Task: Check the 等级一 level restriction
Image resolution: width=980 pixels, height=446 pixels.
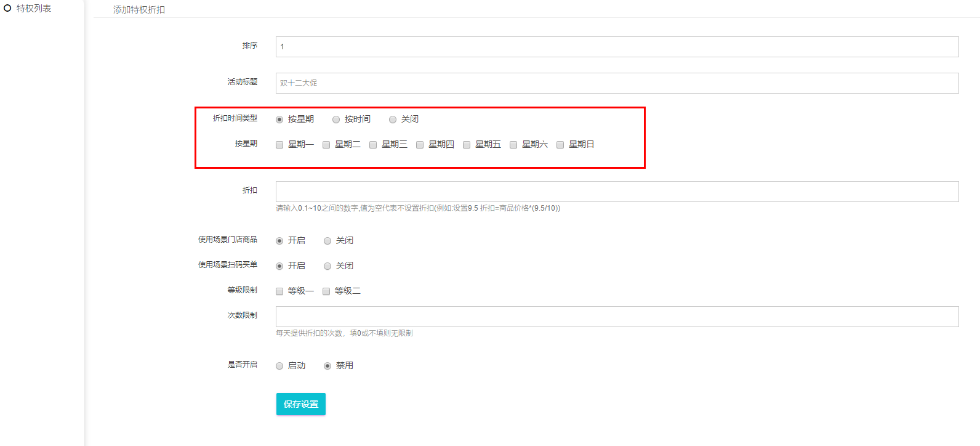Action: pos(279,291)
